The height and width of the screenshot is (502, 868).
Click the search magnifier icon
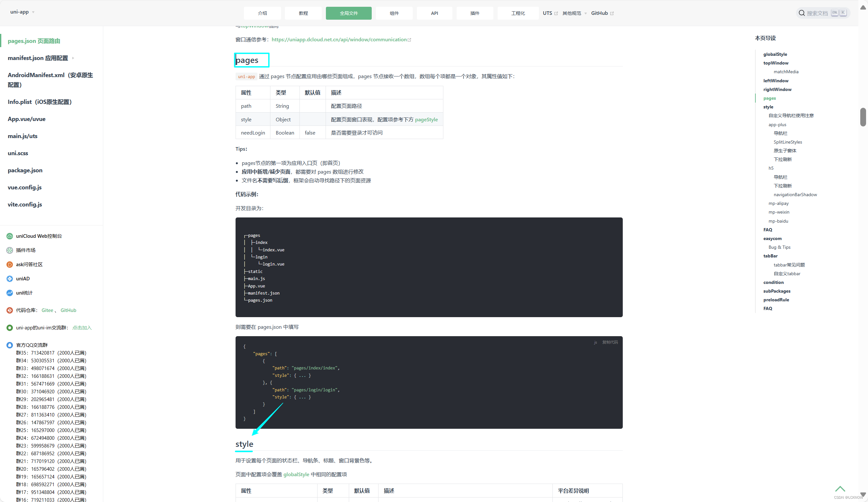pyautogui.click(x=802, y=13)
